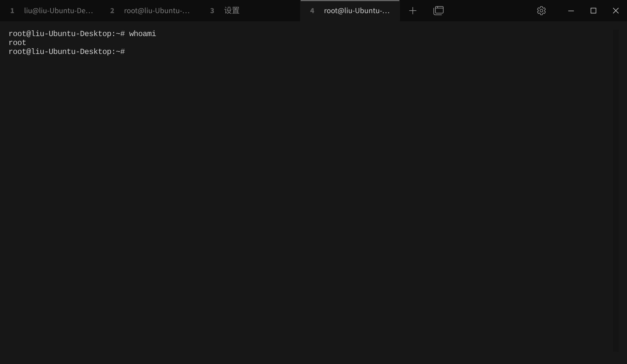This screenshot has width=627, height=364.
Task: Switch to tab 1 liu@liu-Ubuntu-De…
Action: tap(58, 11)
